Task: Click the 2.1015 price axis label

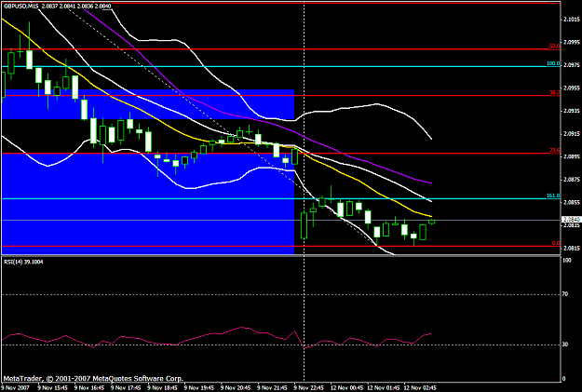Action: click(572, 20)
